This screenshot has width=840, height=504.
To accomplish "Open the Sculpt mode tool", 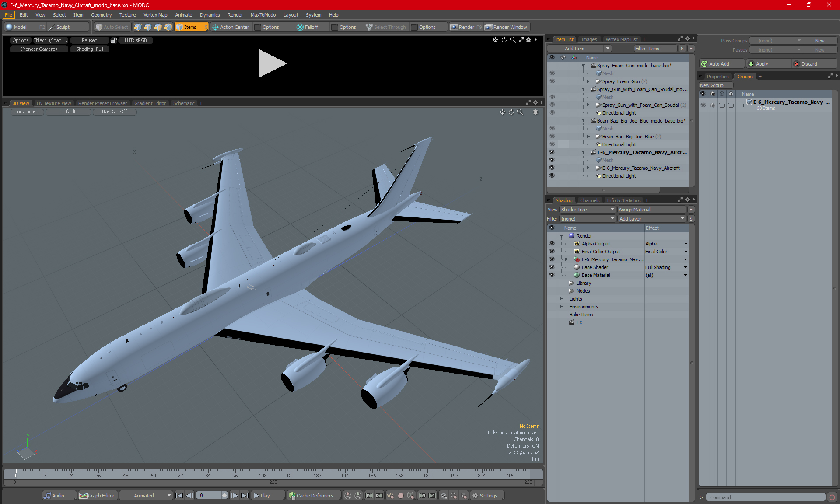I will pos(67,27).
